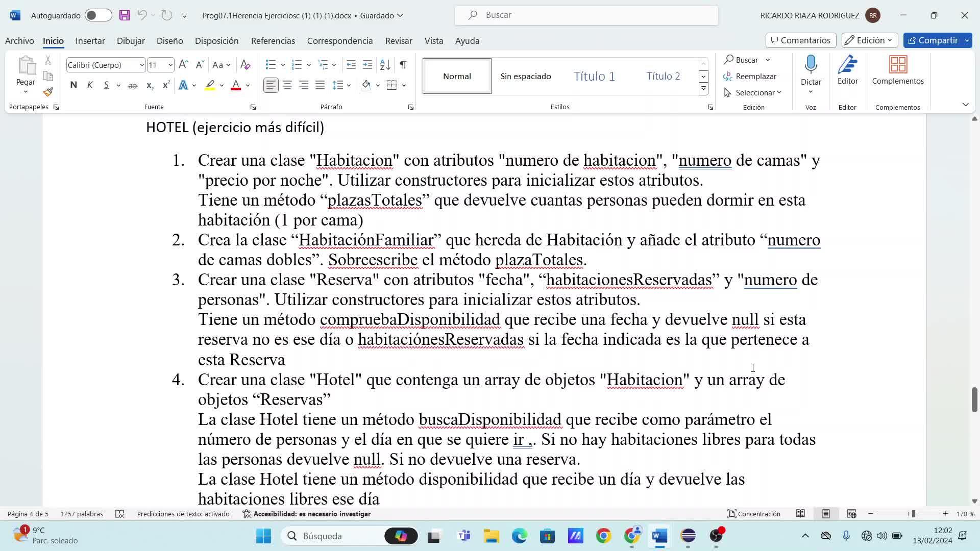Click the Save disk icon
This screenshot has width=980, height=551.
(125, 15)
